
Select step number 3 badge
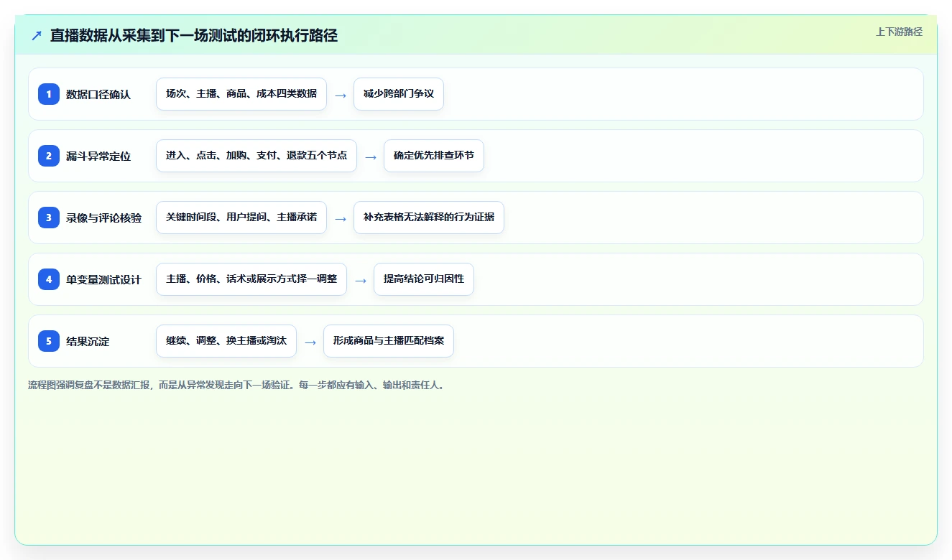point(49,217)
